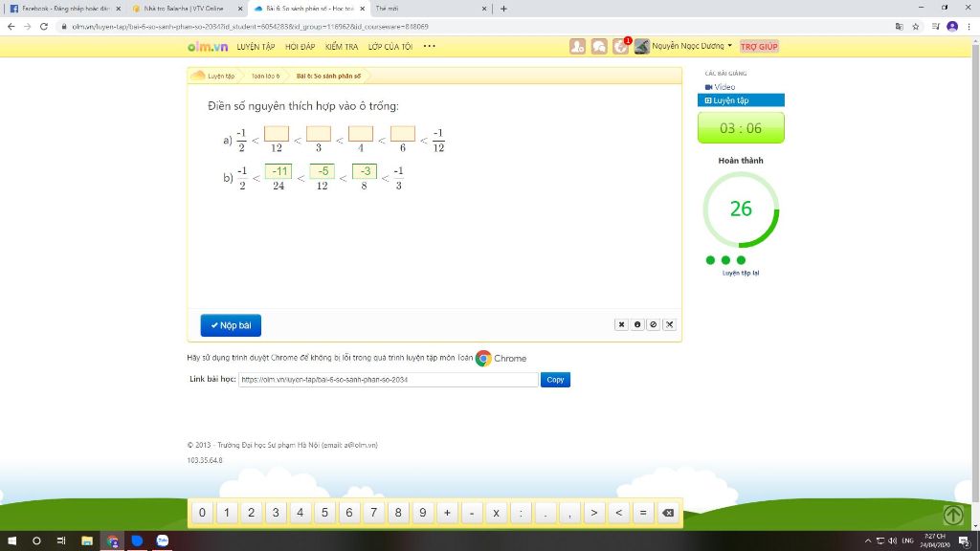Viewport: 980px width, 551px height.
Task: Open Windows Task View
Action: pos(61,541)
